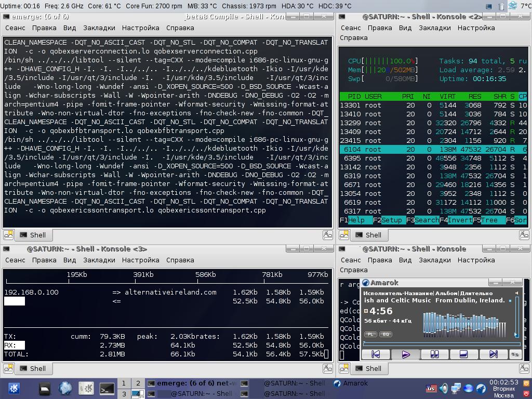Go to previous track in Amarok
Image resolution: width=532 pixels, height=399 pixels.
click(376, 354)
